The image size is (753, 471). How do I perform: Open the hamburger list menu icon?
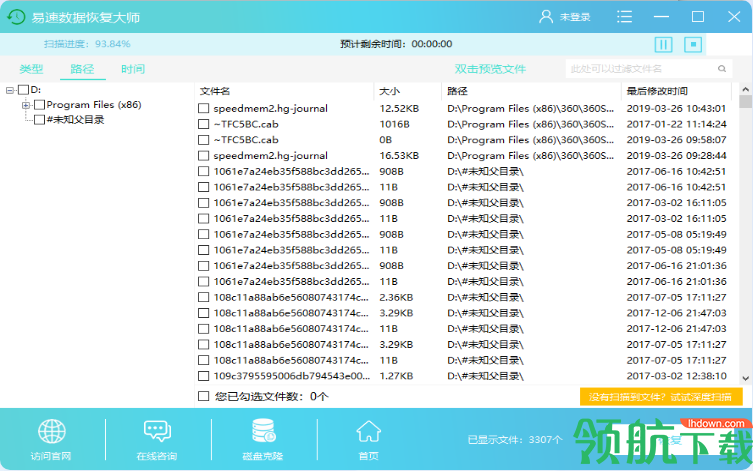coord(624,17)
